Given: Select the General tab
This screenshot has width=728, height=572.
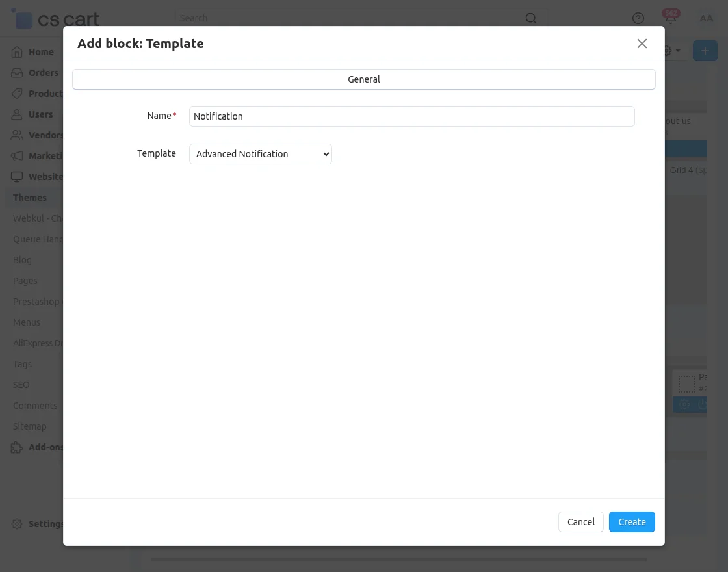Looking at the screenshot, I should (x=364, y=79).
